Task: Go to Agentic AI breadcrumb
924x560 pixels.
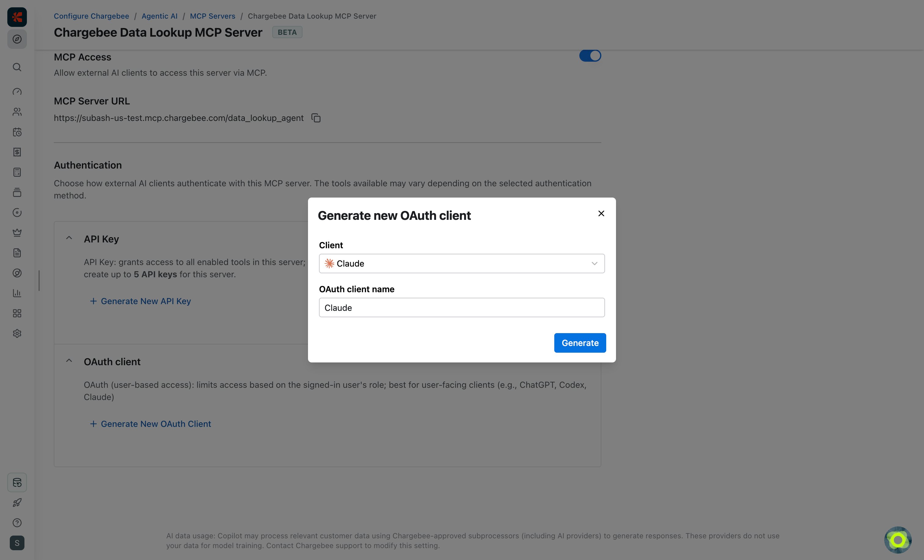Action: 159,16
